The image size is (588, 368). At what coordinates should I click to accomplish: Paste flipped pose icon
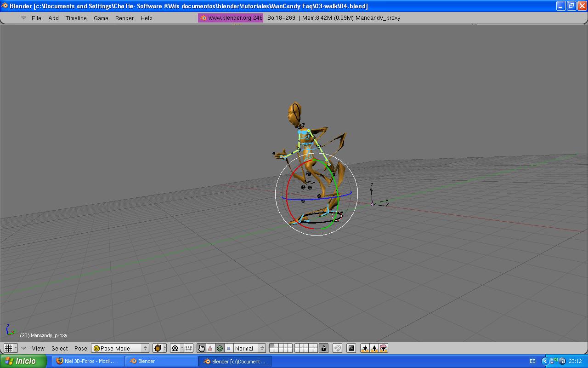[x=384, y=348]
